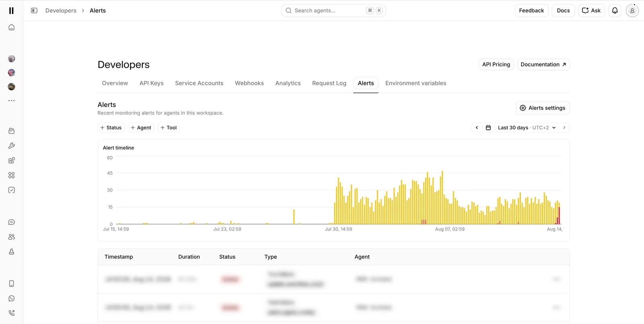Toggle the sidebar panel icon
644x324 pixels.
point(34,10)
